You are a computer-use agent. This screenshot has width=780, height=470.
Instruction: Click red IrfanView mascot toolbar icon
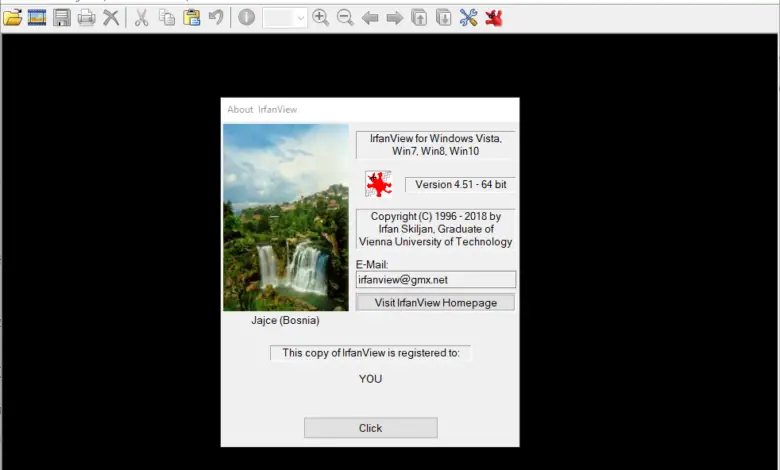tap(493, 18)
